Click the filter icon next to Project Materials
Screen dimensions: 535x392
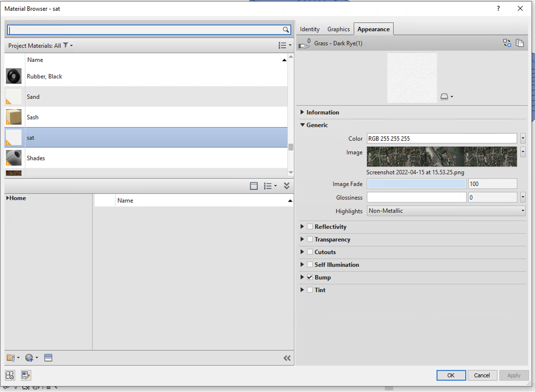65,45
